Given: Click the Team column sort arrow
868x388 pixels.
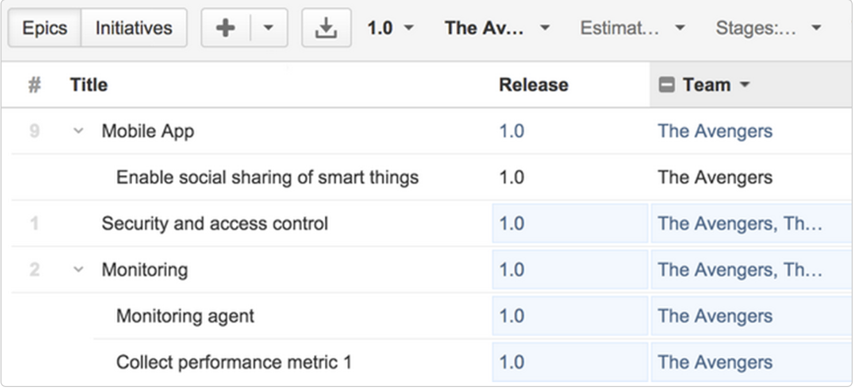Looking at the screenshot, I should (x=745, y=84).
